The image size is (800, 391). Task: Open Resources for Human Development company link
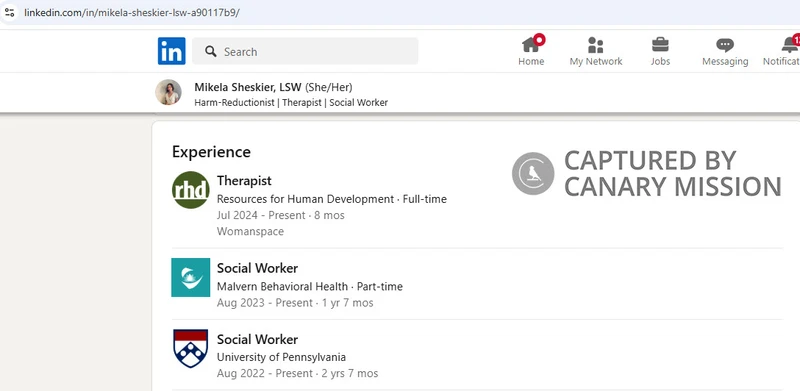coord(305,199)
